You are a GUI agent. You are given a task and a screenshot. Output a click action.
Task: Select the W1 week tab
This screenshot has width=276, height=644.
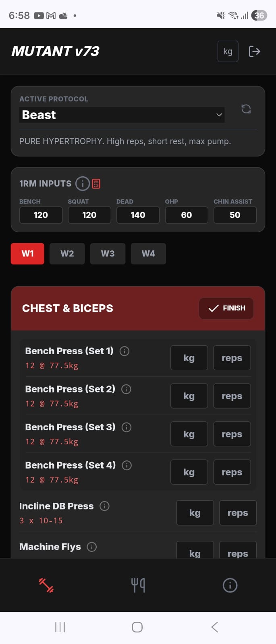coord(27,254)
